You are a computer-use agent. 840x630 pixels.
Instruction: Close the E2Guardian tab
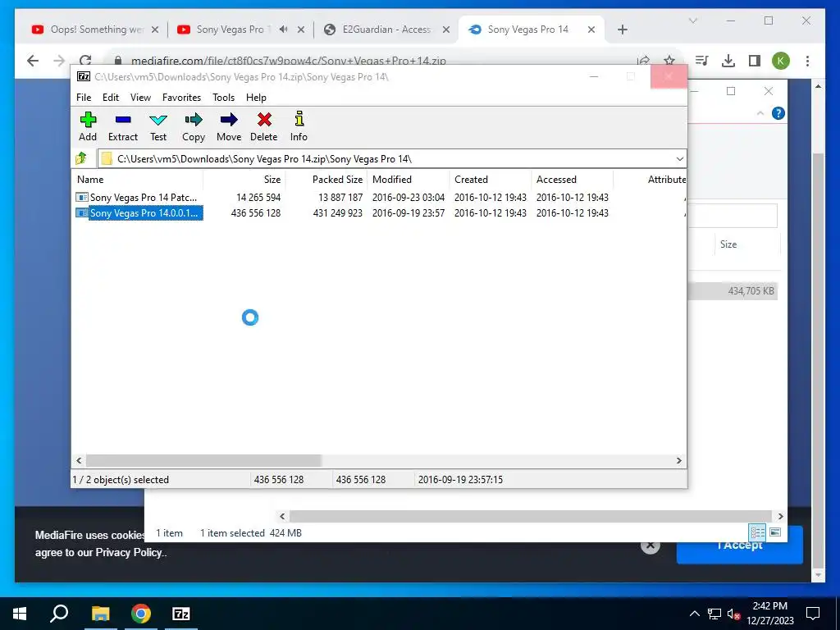point(445,30)
